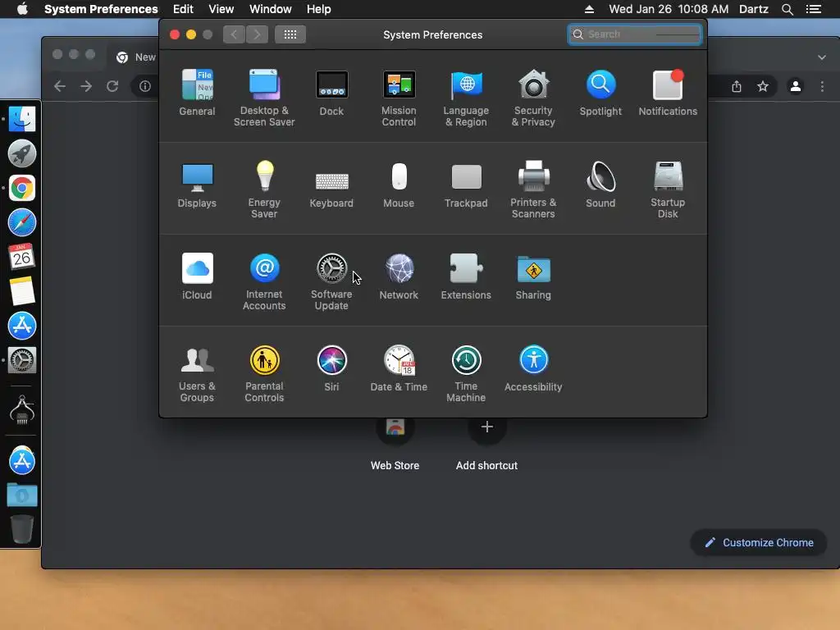Image resolution: width=840 pixels, height=630 pixels.
Task: Open the View menu
Action: [x=221, y=9]
